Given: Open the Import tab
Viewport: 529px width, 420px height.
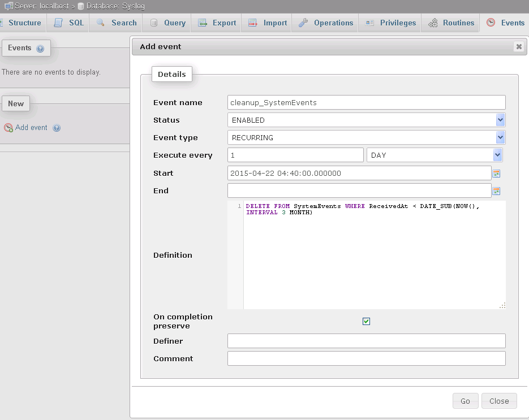Looking at the screenshot, I should coord(267,23).
